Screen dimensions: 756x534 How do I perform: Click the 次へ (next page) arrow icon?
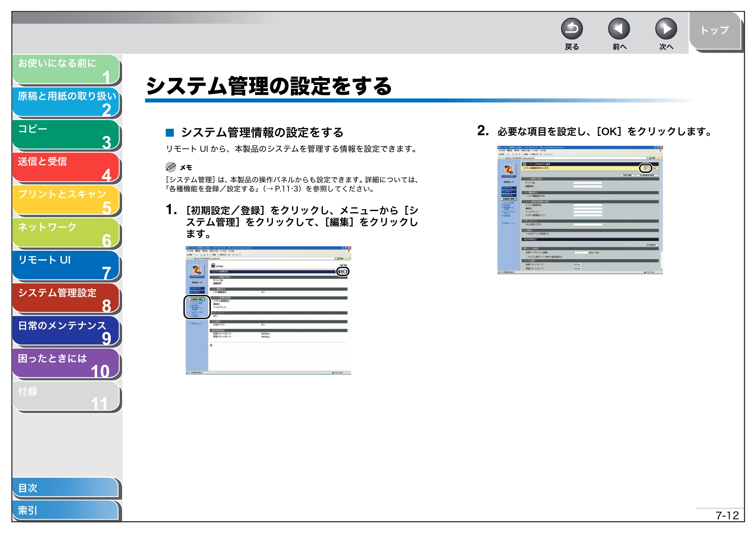tap(666, 29)
